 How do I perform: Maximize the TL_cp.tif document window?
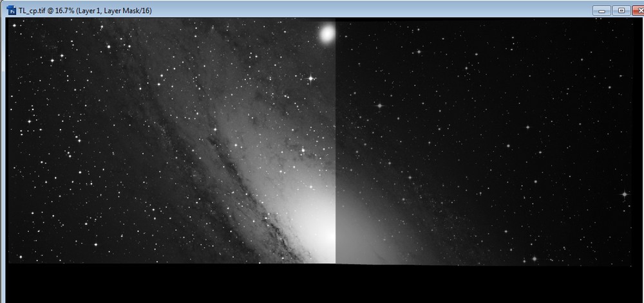coord(621,10)
